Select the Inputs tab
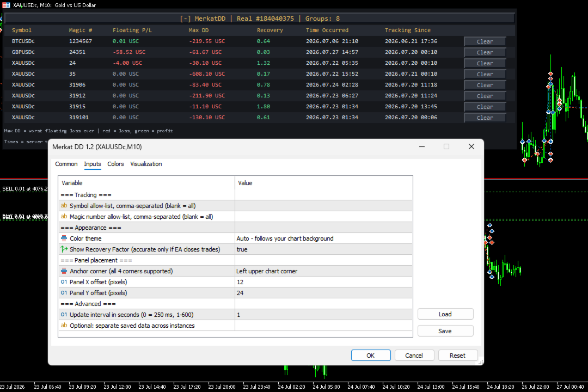Image resolution: width=588 pixels, height=392 pixels. pos(92,164)
